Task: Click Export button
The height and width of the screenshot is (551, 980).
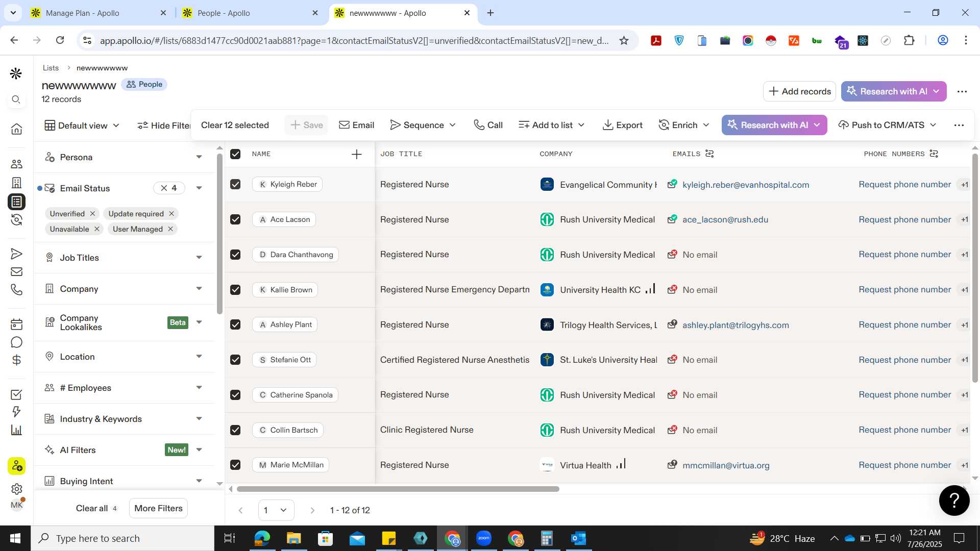Action: point(623,125)
